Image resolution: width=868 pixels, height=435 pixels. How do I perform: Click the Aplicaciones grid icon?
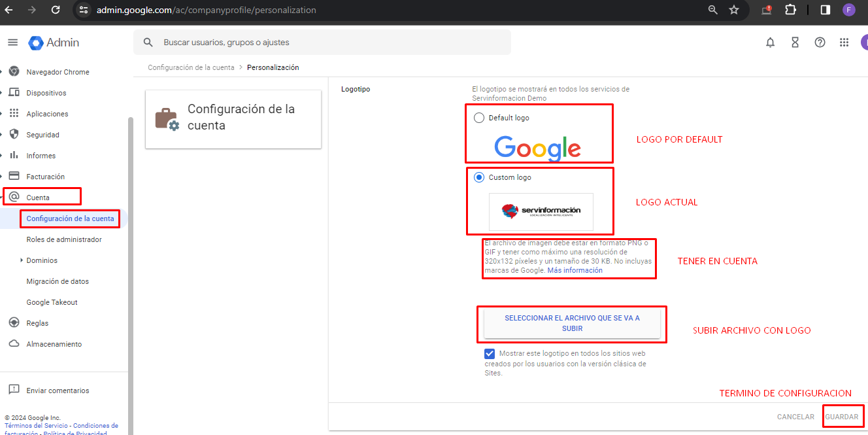(14, 114)
